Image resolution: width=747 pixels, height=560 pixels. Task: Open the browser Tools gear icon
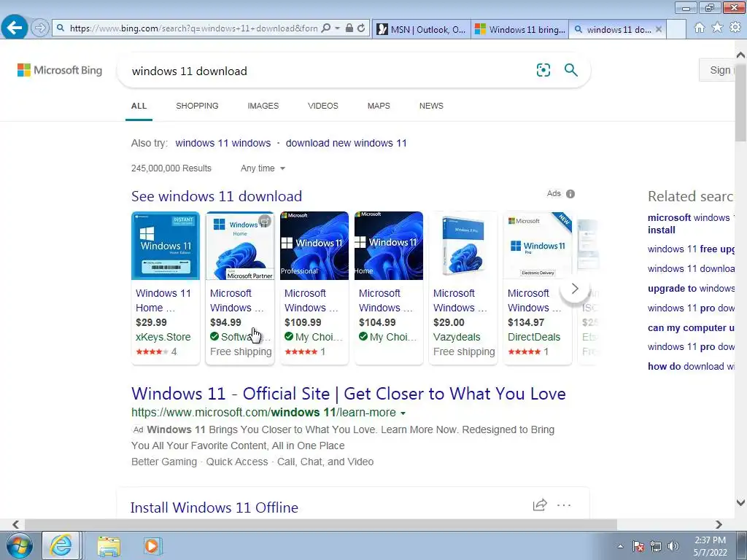pyautogui.click(x=735, y=28)
